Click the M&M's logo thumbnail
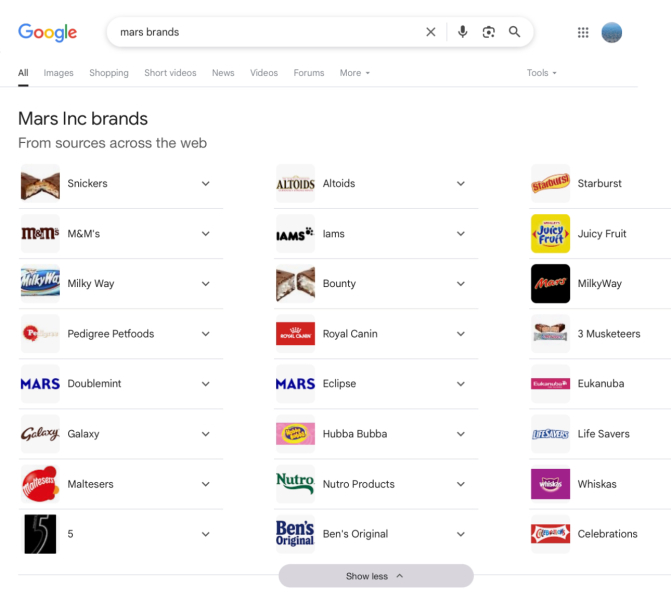Viewport: 671px width, 600px height. (40, 234)
